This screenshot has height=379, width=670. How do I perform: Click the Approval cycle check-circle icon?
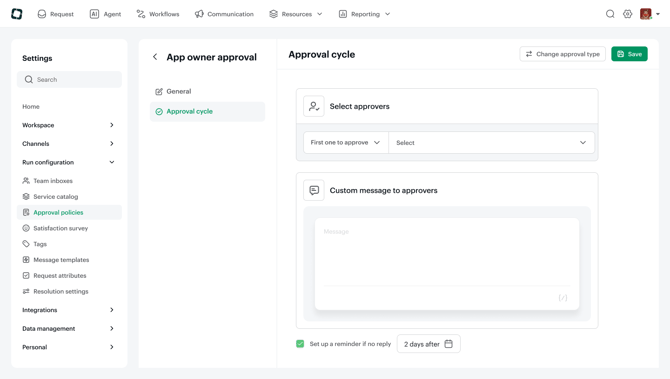[159, 112]
